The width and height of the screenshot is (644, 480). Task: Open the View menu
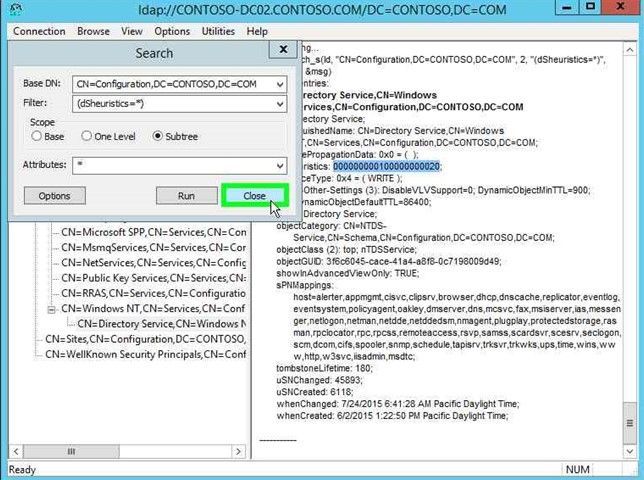[x=132, y=31]
